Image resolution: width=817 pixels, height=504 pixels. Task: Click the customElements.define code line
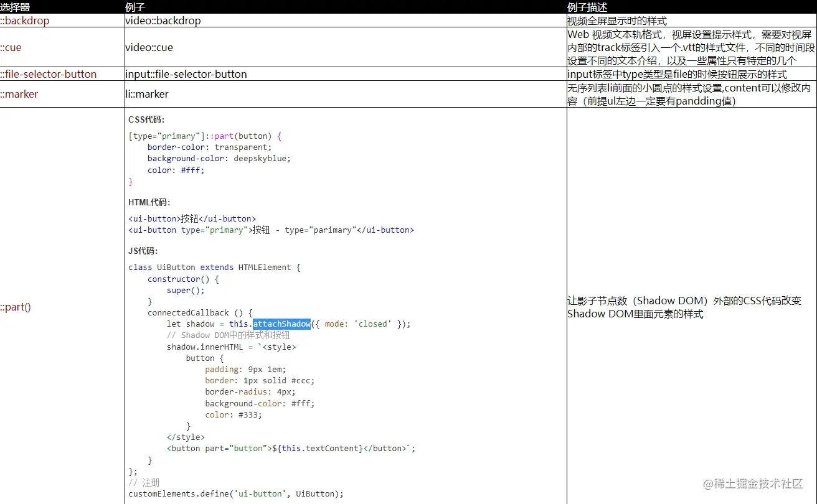(x=236, y=493)
